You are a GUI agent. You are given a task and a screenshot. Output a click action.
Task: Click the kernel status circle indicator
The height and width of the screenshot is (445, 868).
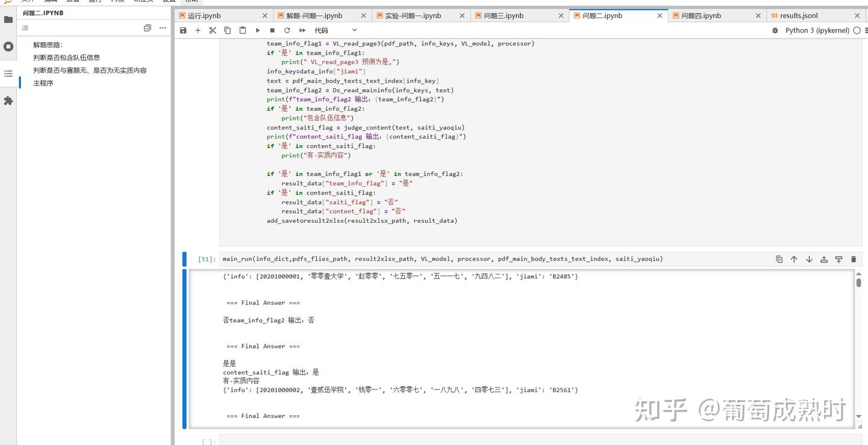click(x=857, y=30)
